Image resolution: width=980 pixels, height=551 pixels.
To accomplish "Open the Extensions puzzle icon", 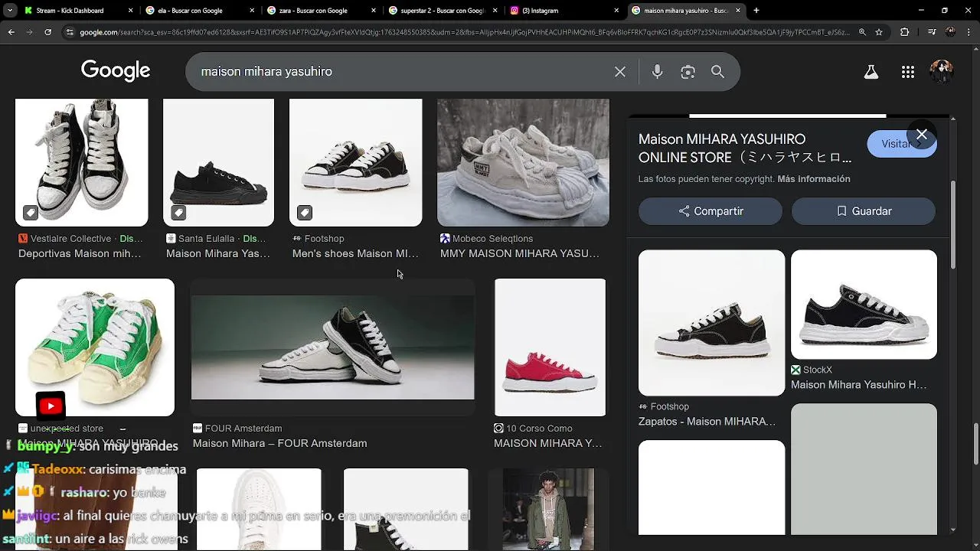I will 905,32.
